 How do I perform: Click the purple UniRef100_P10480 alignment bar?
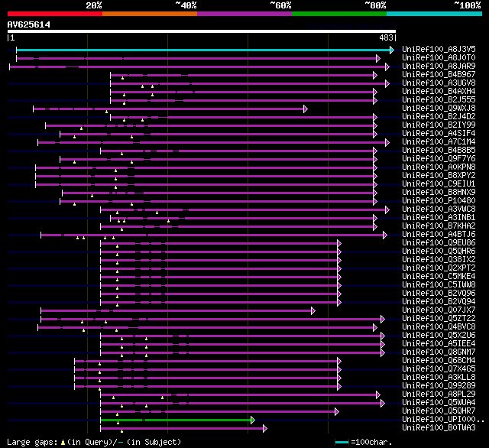point(217,201)
